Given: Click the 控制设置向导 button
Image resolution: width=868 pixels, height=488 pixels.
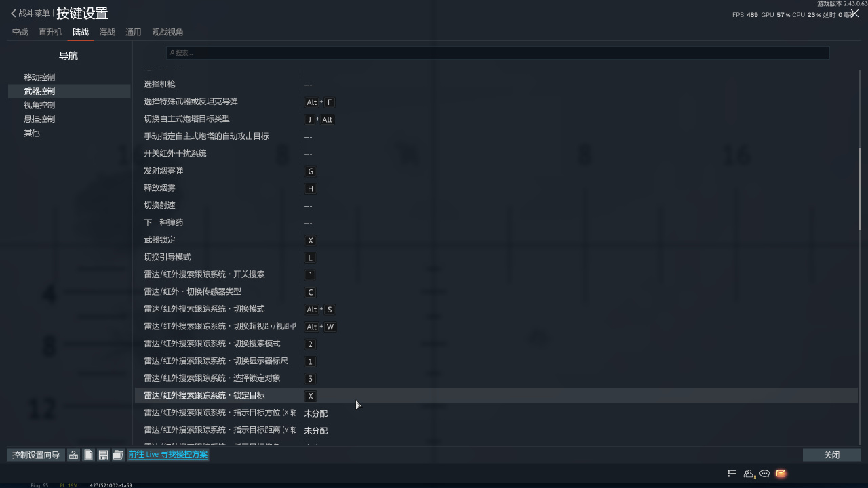Looking at the screenshot, I should 36,455.
